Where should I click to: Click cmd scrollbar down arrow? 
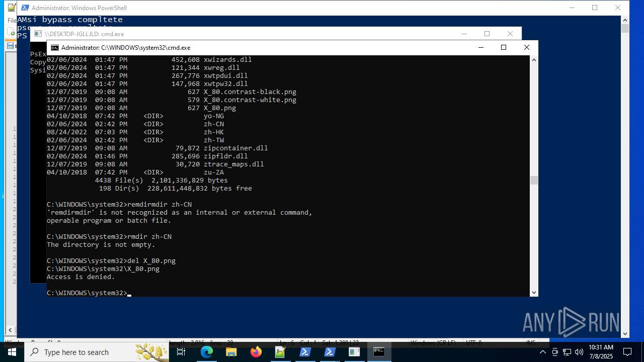(534, 293)
